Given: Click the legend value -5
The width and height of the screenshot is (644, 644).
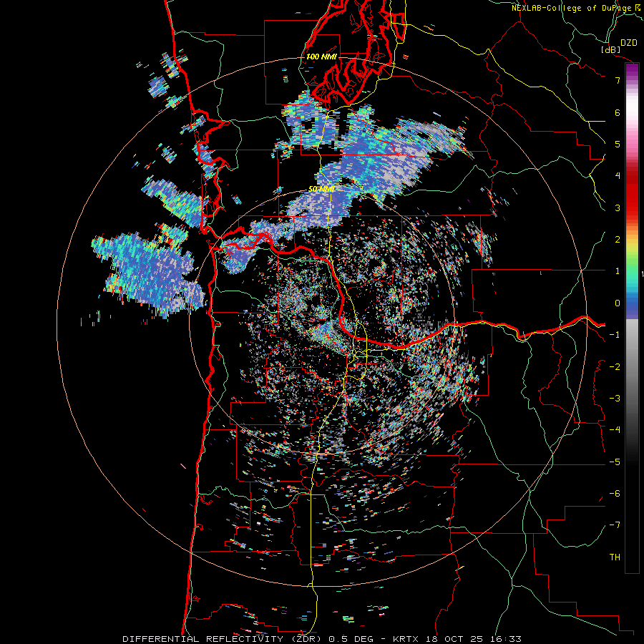Looking at the screenshot, I should click(615, 462).
